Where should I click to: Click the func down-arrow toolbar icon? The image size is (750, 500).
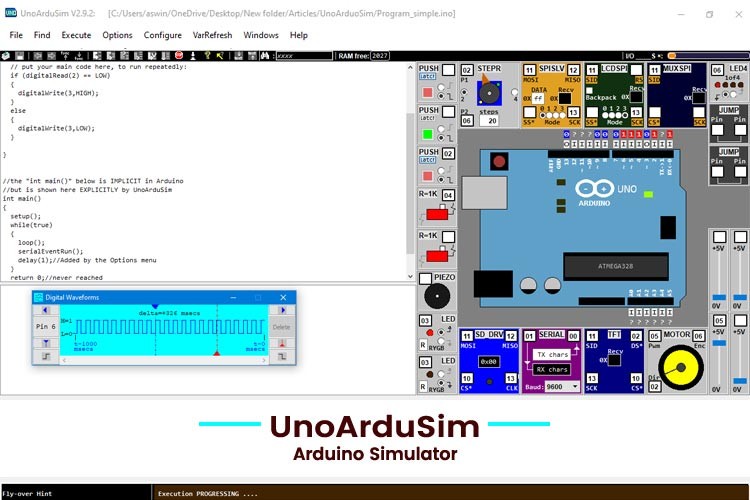(x=79, y=56)
